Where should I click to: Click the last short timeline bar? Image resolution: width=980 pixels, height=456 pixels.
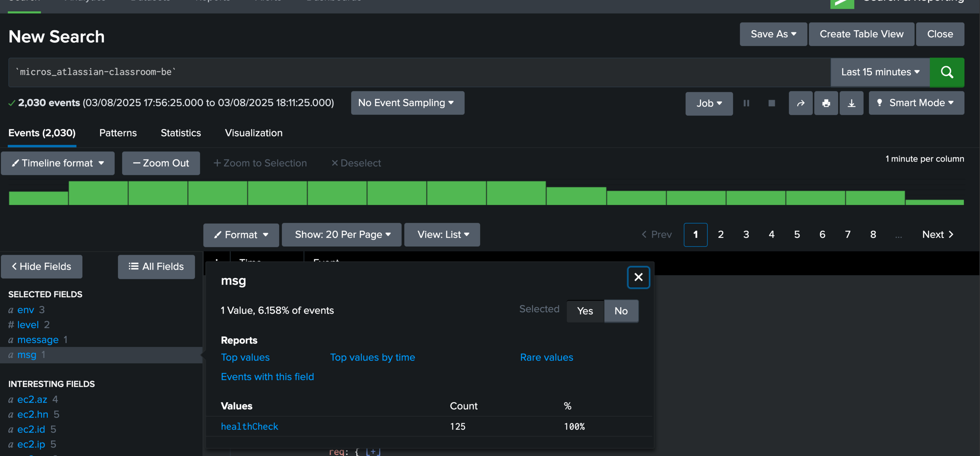coord(935,202)
